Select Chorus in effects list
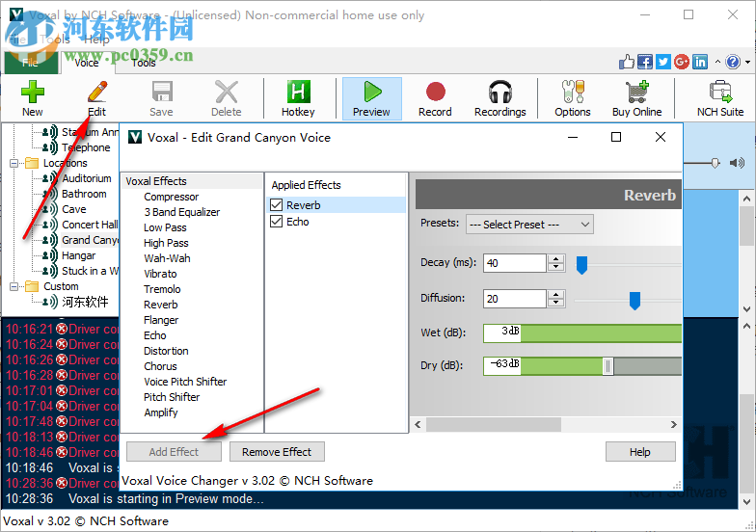This screenshot has height=532, width=756. (160, 366)
